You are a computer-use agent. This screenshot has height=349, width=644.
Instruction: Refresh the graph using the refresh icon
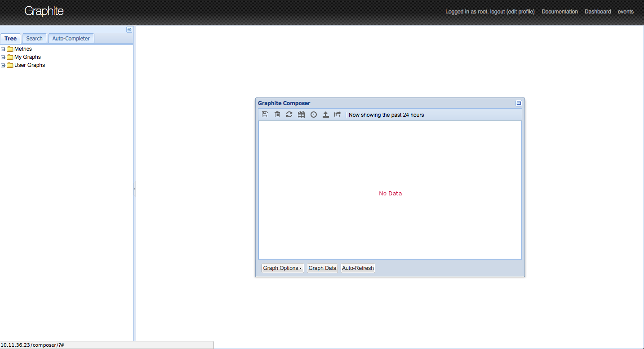click(289, 115)
